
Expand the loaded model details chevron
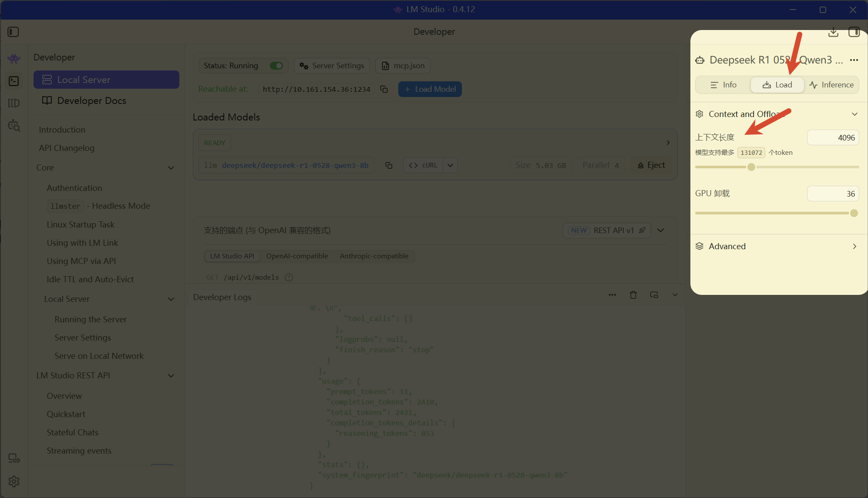click(x=668, y=143)
